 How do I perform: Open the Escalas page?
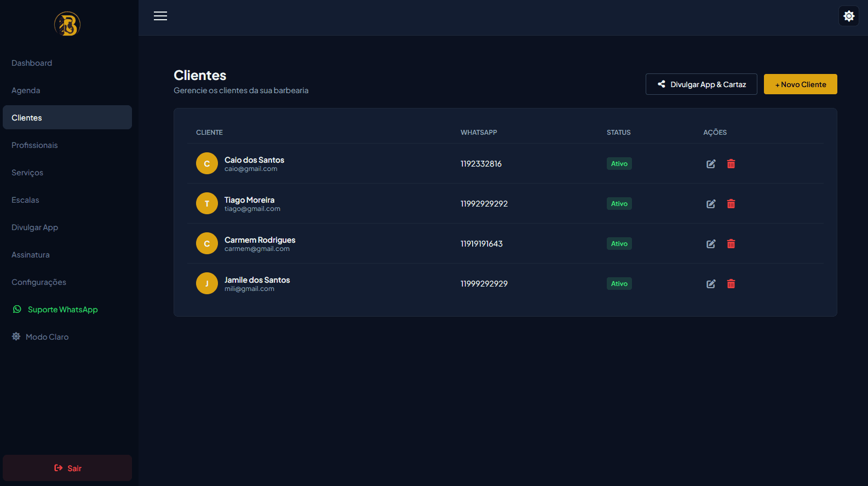tap(67, 200)
